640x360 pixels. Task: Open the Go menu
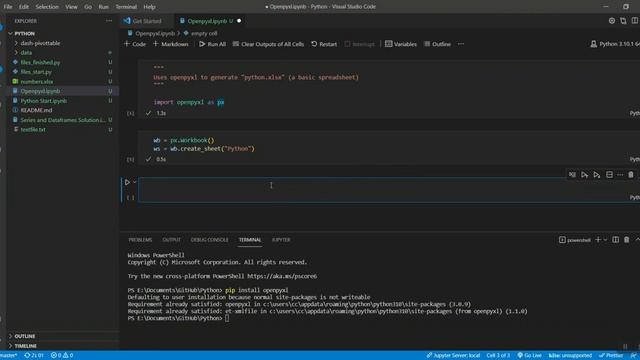click(88, 7)
